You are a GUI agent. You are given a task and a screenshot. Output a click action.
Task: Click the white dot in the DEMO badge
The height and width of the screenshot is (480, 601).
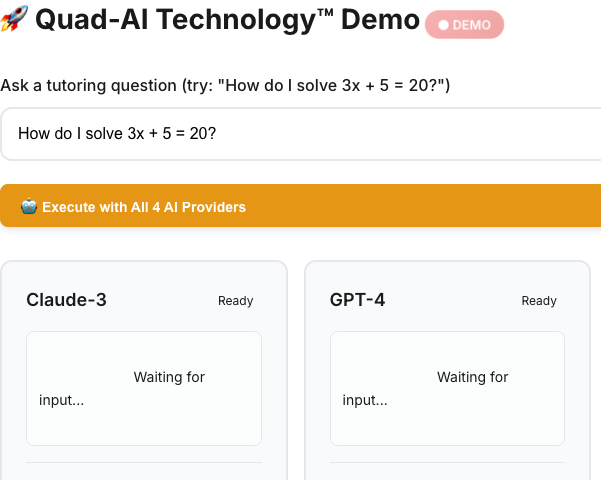coord(443,26)
